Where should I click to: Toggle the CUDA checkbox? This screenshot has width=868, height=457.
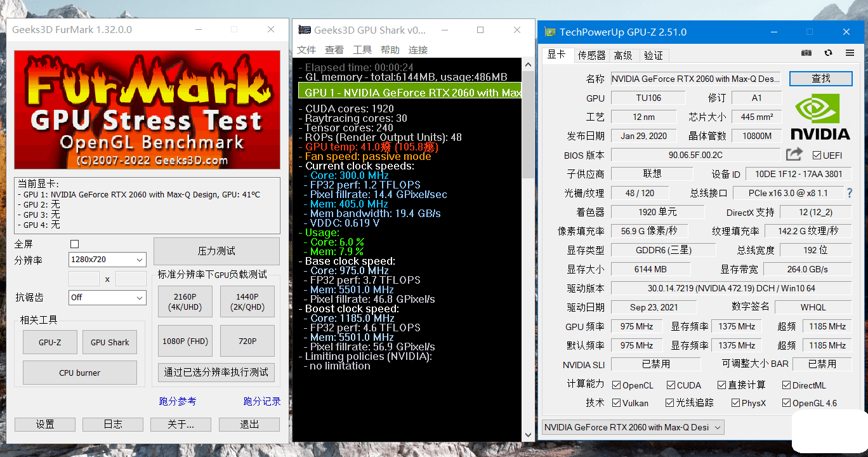pos(671,385)
